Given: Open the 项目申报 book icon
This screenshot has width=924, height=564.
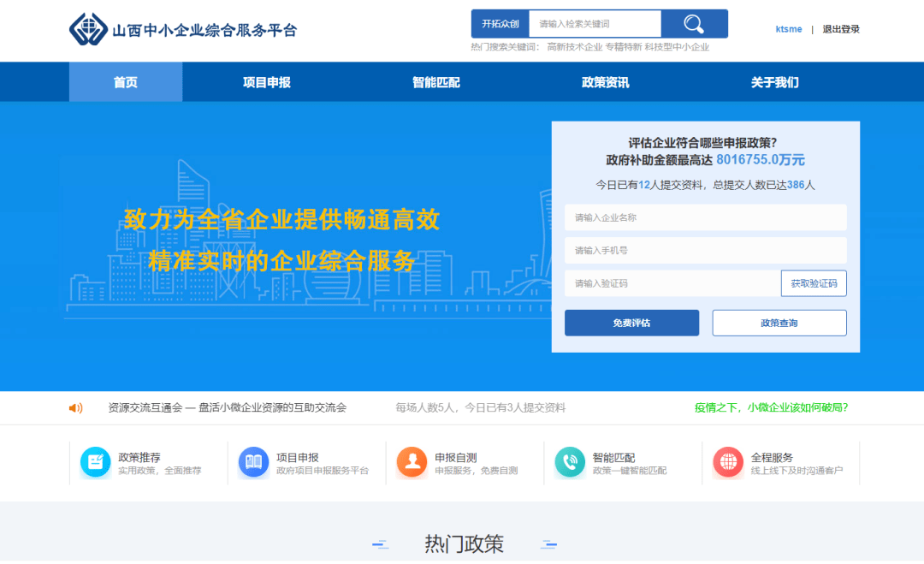Looking at the screenshot, I should [253, 462].
